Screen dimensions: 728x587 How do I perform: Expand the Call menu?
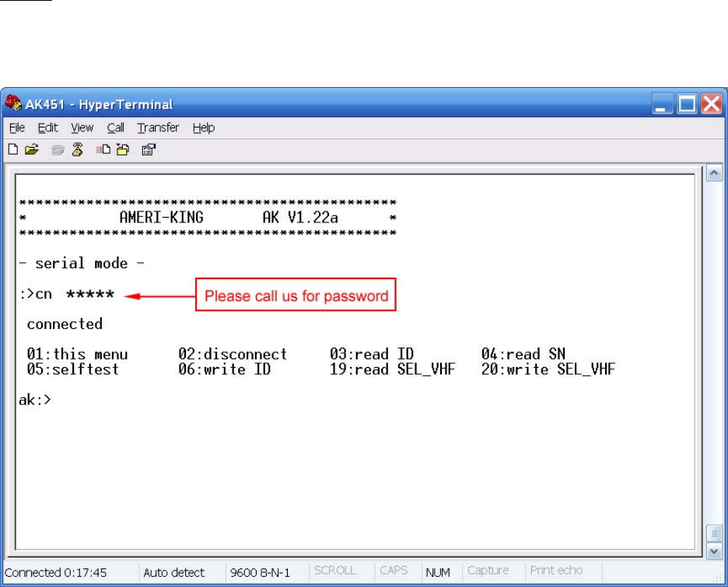(115, 128)
